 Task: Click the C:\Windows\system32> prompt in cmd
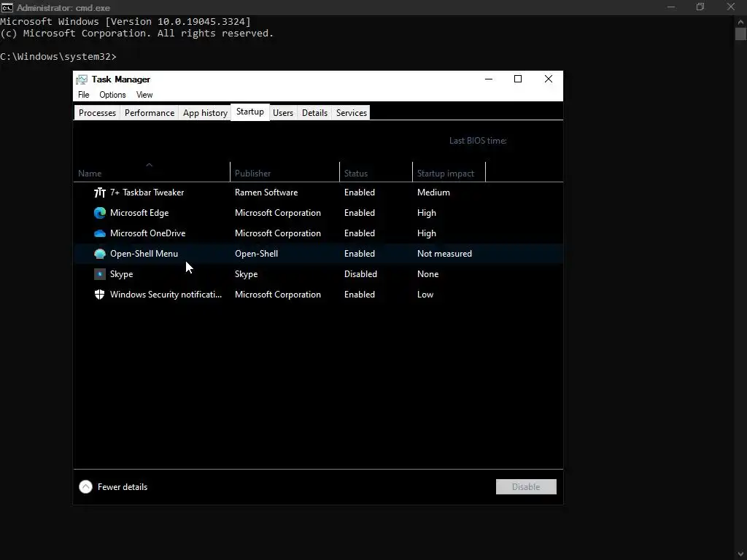(58, 57)
